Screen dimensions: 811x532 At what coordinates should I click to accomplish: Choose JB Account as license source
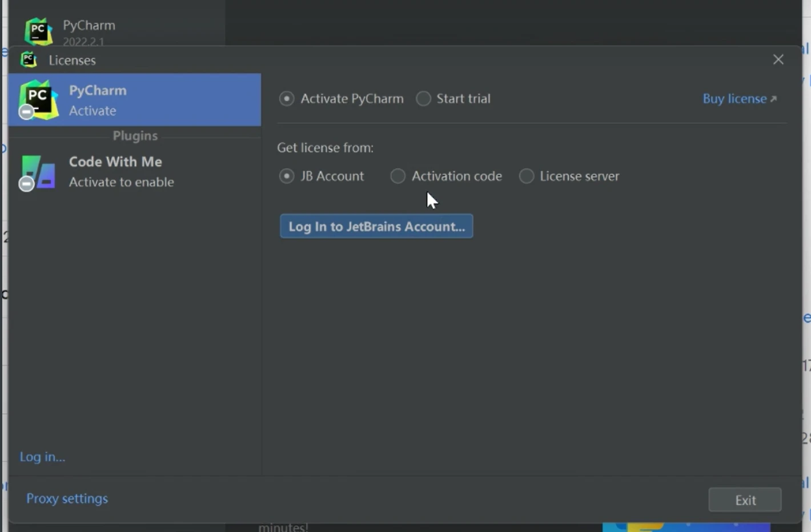click(287, 176)
